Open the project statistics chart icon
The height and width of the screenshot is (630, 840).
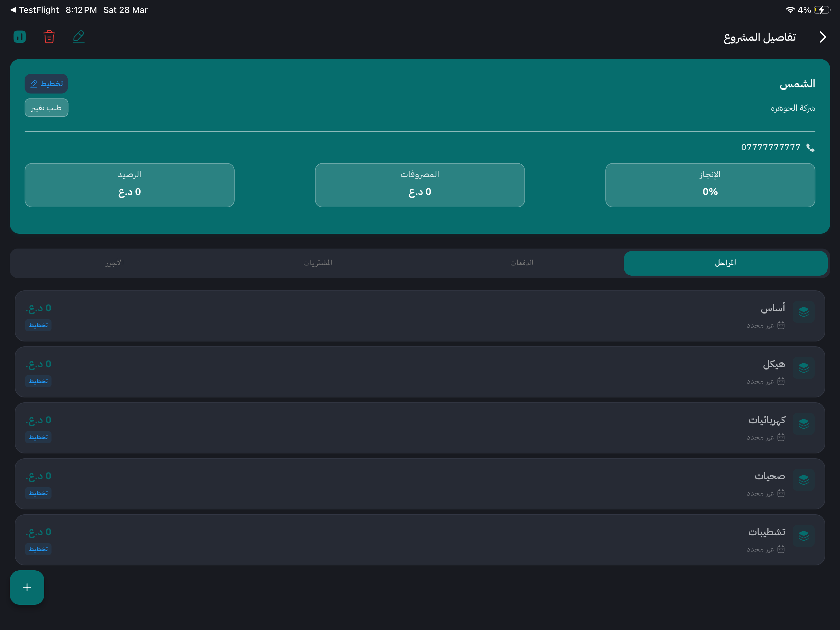pyautogui.click(x=20, y=37)
